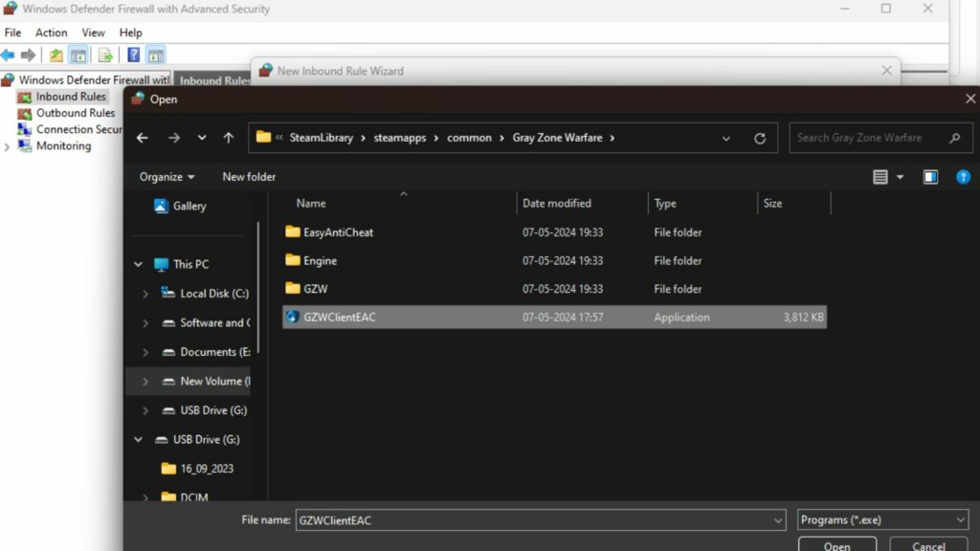Collapse This PC tree node
This screenshot has width=980, height=551.
(138, 264)
